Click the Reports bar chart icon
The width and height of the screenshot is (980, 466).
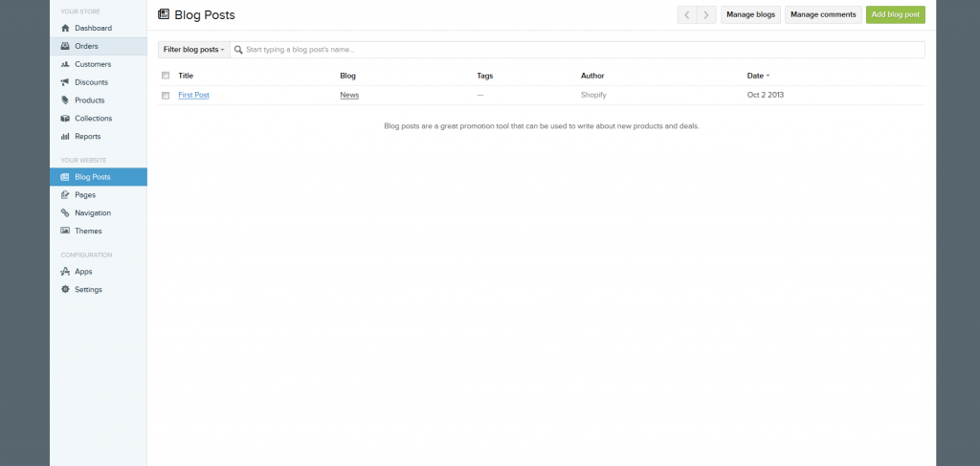(65, 137)
